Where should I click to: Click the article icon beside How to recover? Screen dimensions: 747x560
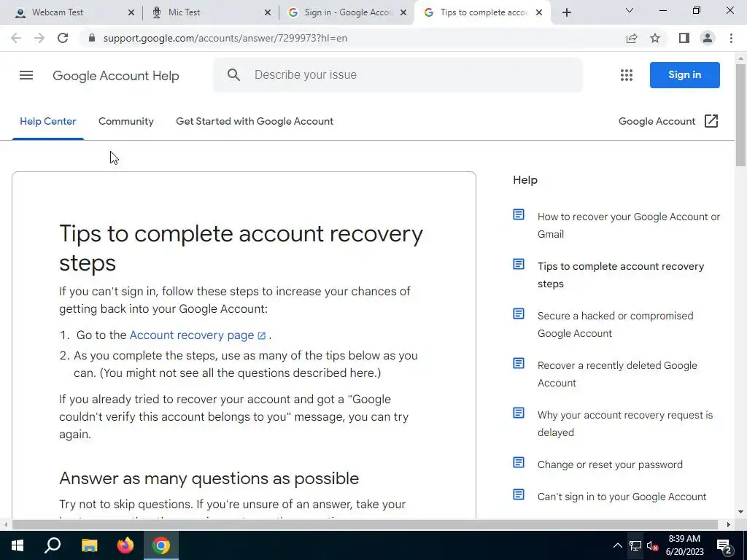click(519, 215)
